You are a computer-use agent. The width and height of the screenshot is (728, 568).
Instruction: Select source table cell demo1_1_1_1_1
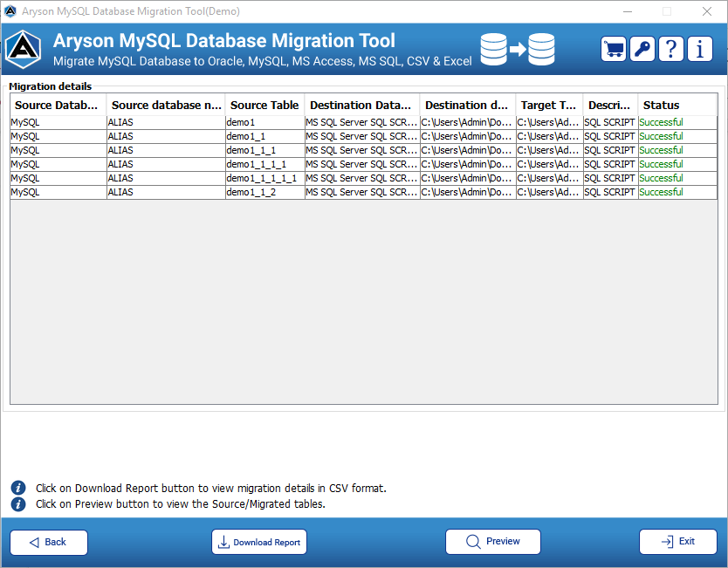(x=264, y=178)
